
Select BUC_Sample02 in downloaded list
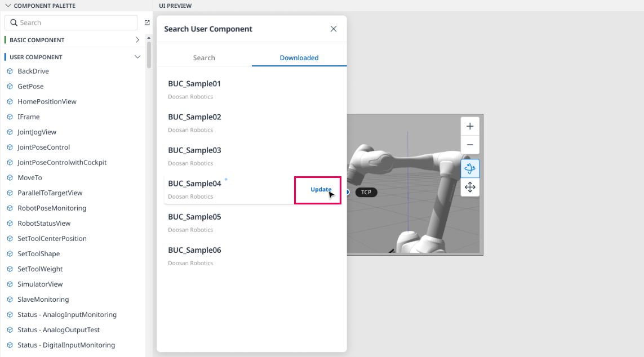[x=252, y=123]
